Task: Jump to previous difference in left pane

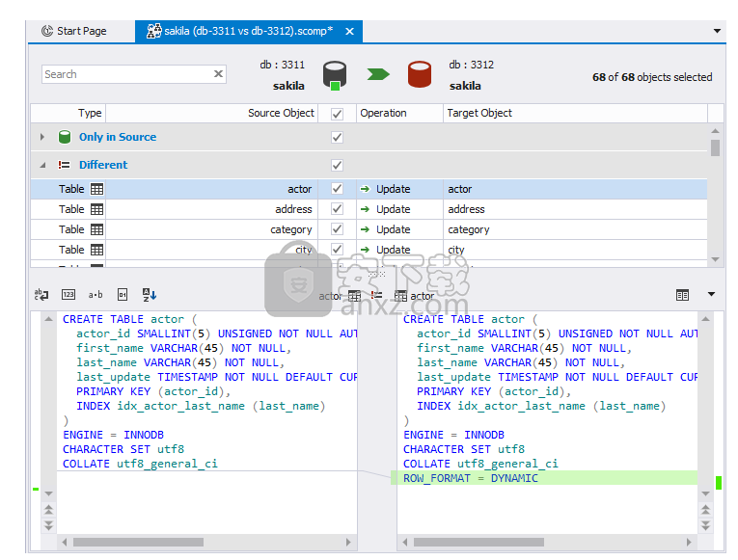Action: (x=48, y=510)
